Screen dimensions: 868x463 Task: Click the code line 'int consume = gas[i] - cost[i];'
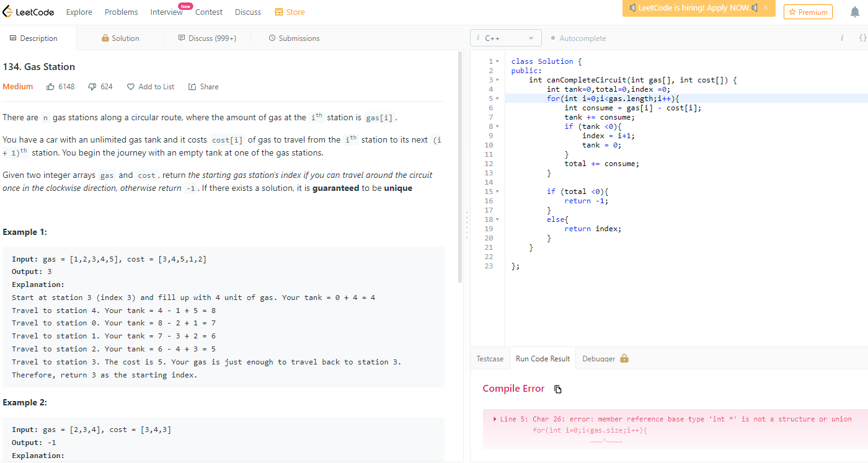pyautogui.click(x=633, y=108)
